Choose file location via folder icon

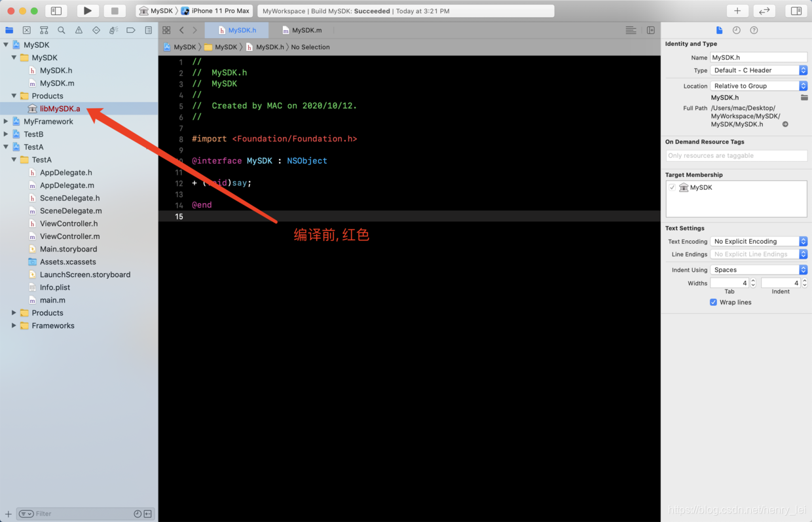[x=804, y=98]
